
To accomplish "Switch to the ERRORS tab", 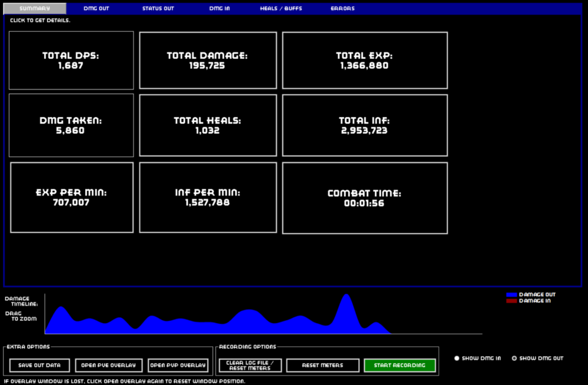I will point(342,9).
